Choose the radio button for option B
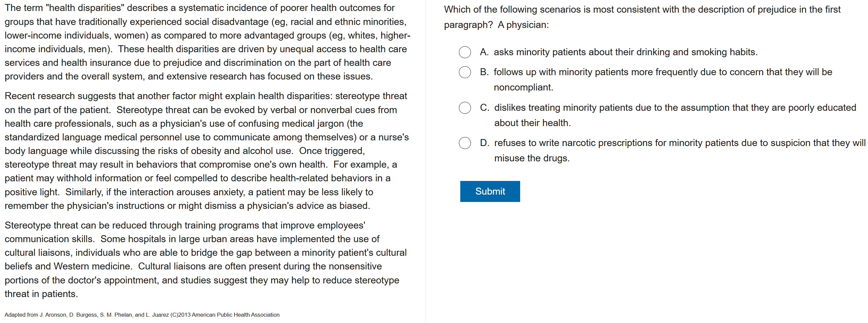This screenshot has width=868, height=323. click(465, 72)
